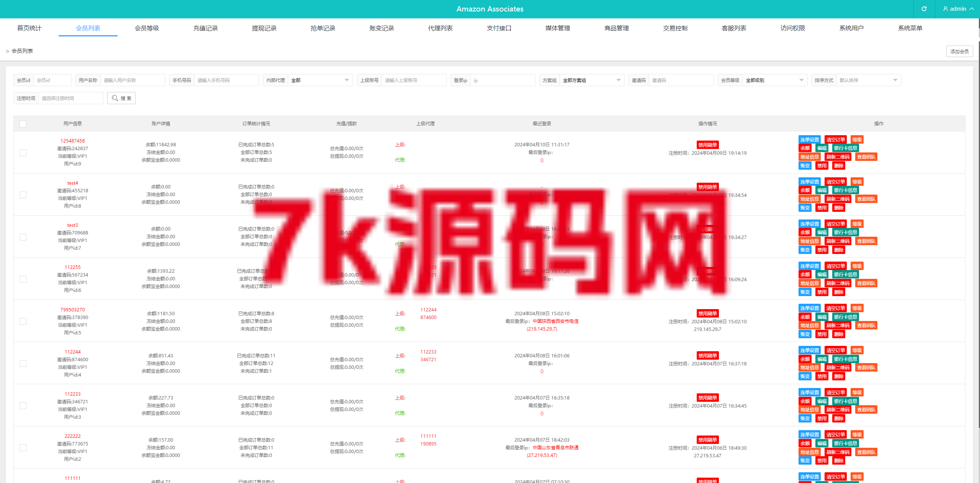
Task: Expand the 方案组 dropdown
Action: (592, 80)
